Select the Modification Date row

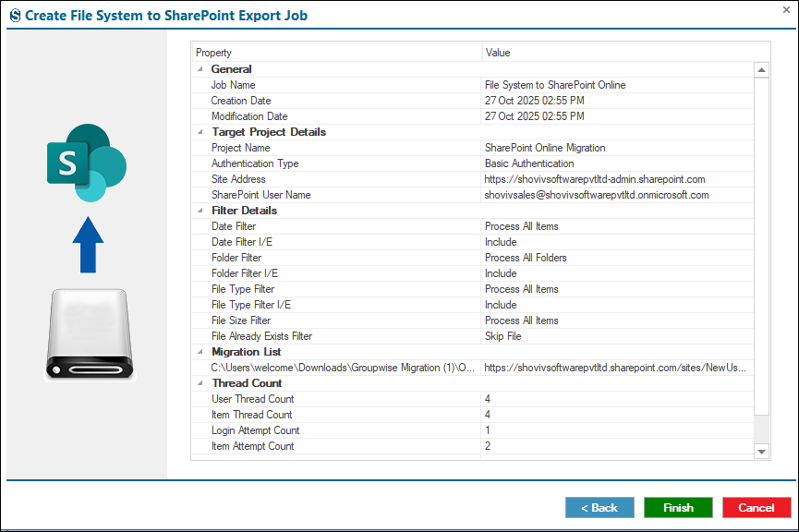coord(473,116)
